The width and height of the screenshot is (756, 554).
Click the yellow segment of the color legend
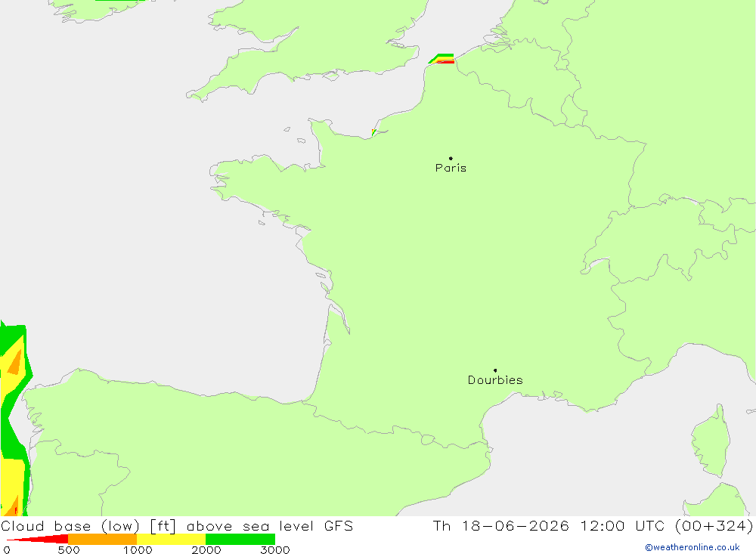171,539
